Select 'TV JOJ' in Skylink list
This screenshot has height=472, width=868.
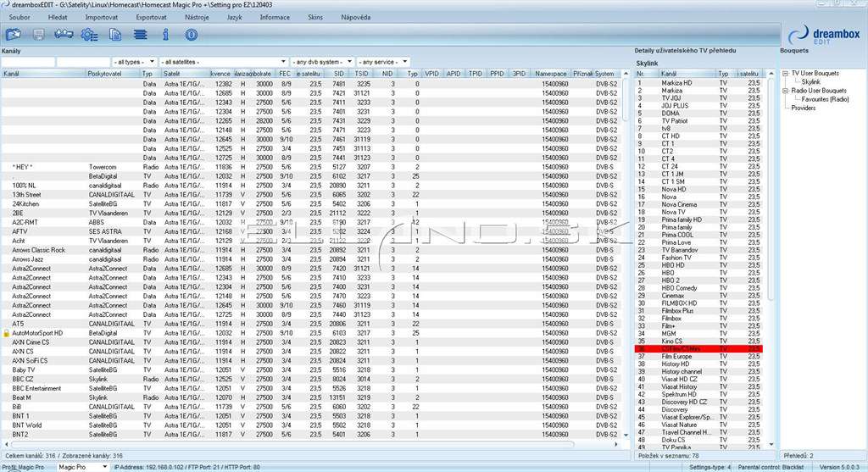[698, 98]
